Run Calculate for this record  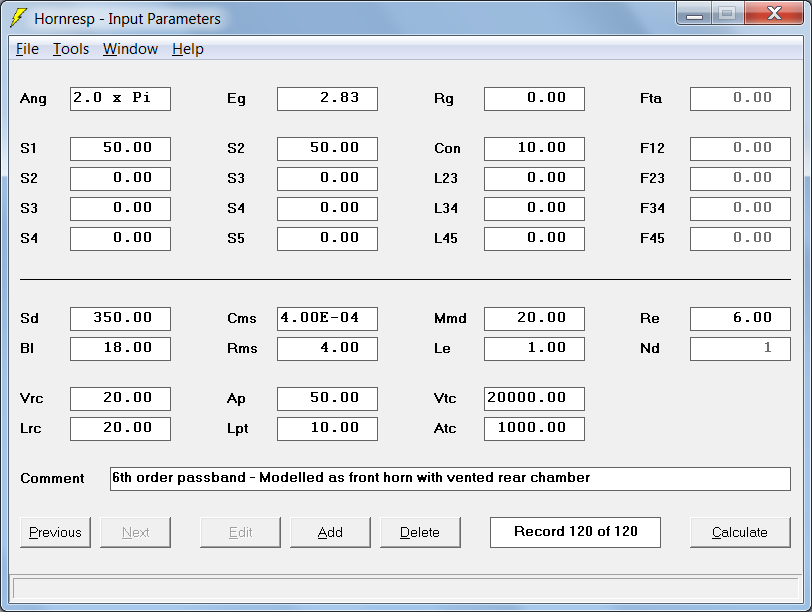tap(740, 532)
